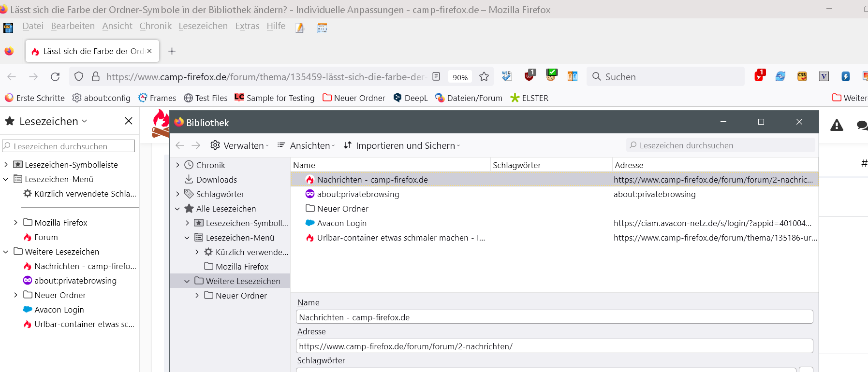Viewport: 868px width, 372px height.
Task: Open DeepL bookmark in bookmarks toolbar
Action: (x=411, y=98)
